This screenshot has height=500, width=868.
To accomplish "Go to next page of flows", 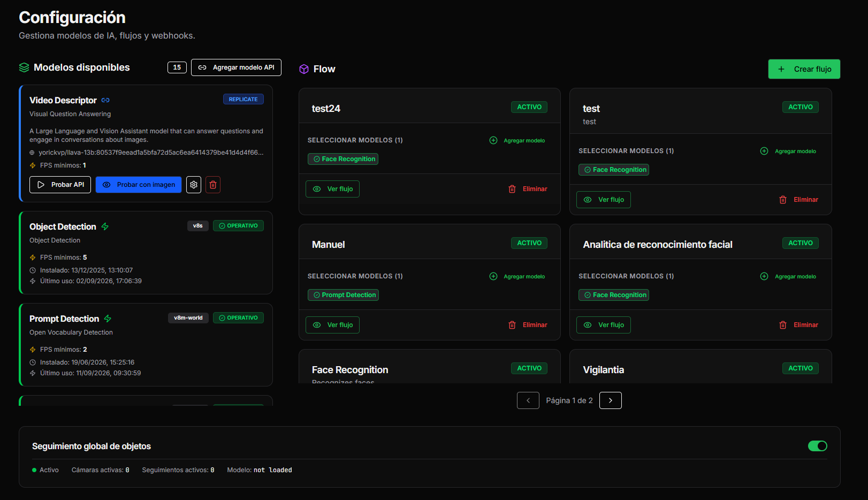I will pyautogui.click(x=611, y=400).
